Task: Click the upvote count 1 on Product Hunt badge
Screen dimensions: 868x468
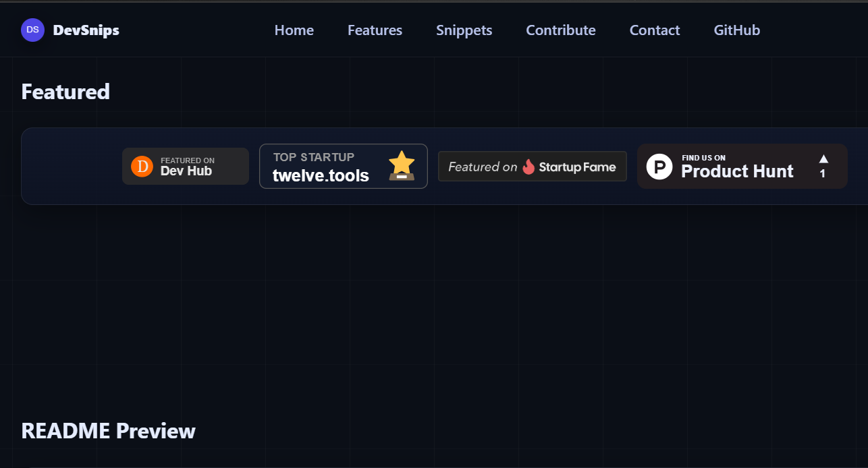Action: 823,174
